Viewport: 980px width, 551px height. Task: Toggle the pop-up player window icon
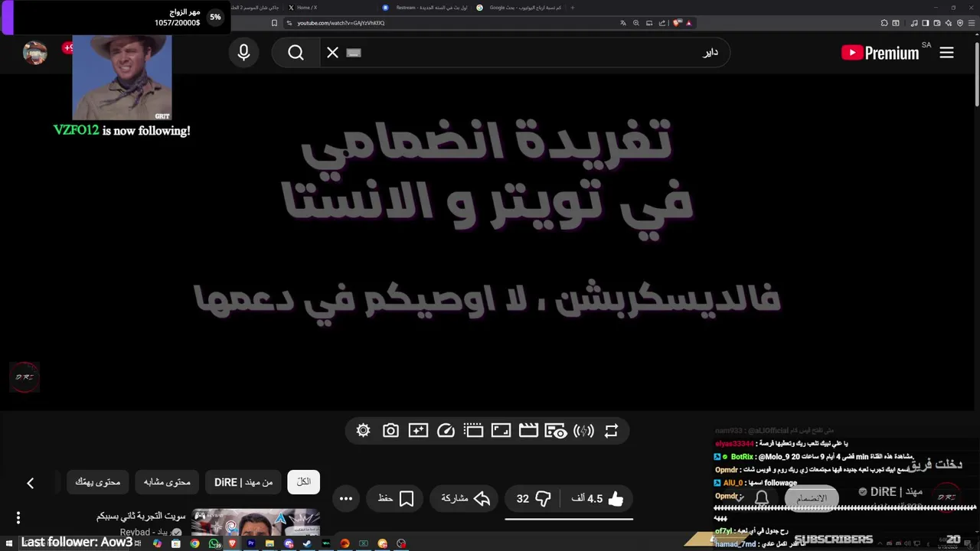click(x=473, y=431)
